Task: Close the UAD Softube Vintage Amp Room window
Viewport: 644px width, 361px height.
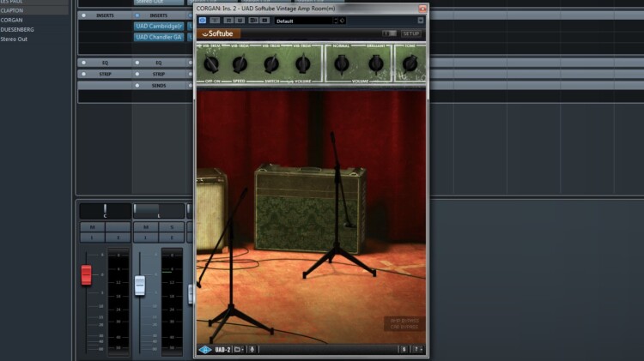Action: 422,9
